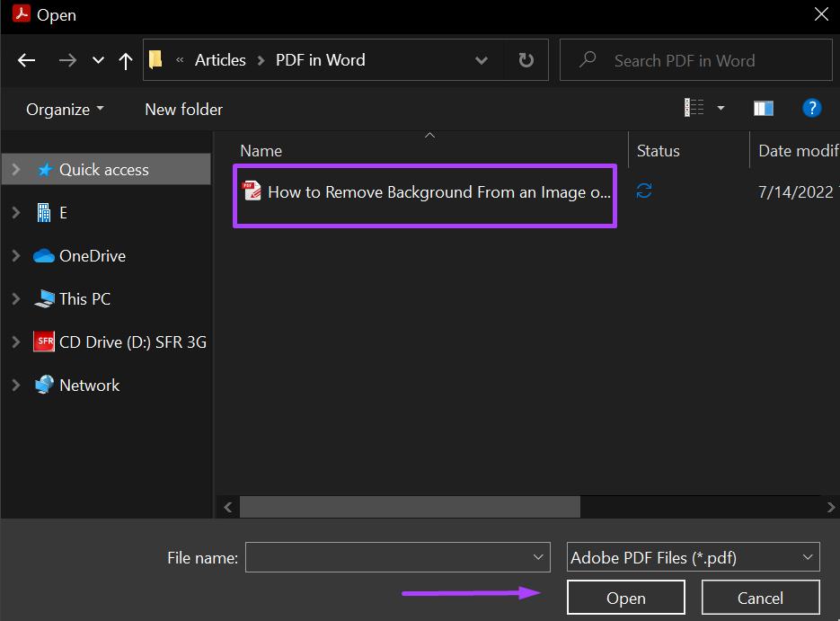
Task: Click the change view layout icon
Action: pos(694,107)
